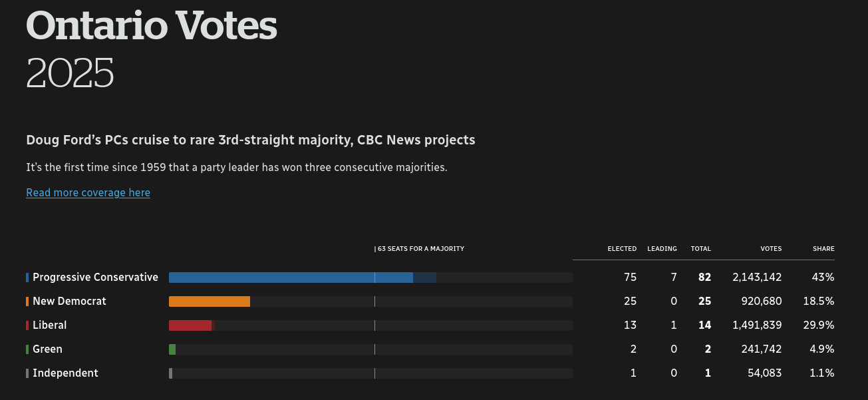Click the ELECTED column header
Viewport: 868px width, 400px height.
click(622, 249)
